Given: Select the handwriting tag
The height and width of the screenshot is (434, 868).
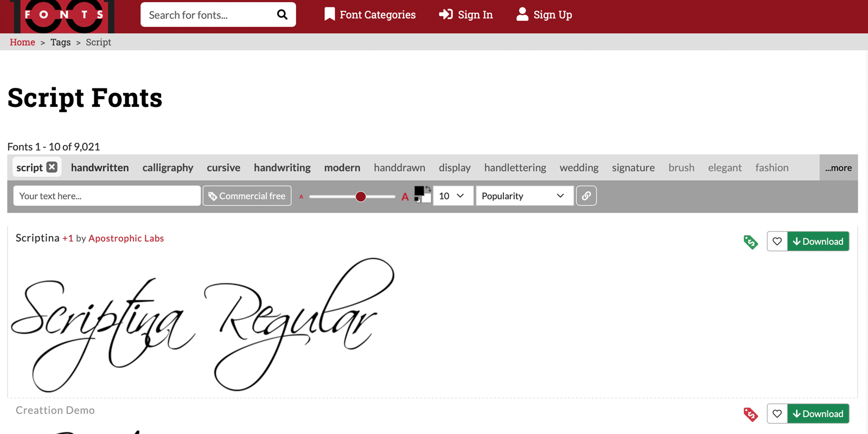Looking at the screenshot, I should [x=282, y=168].
